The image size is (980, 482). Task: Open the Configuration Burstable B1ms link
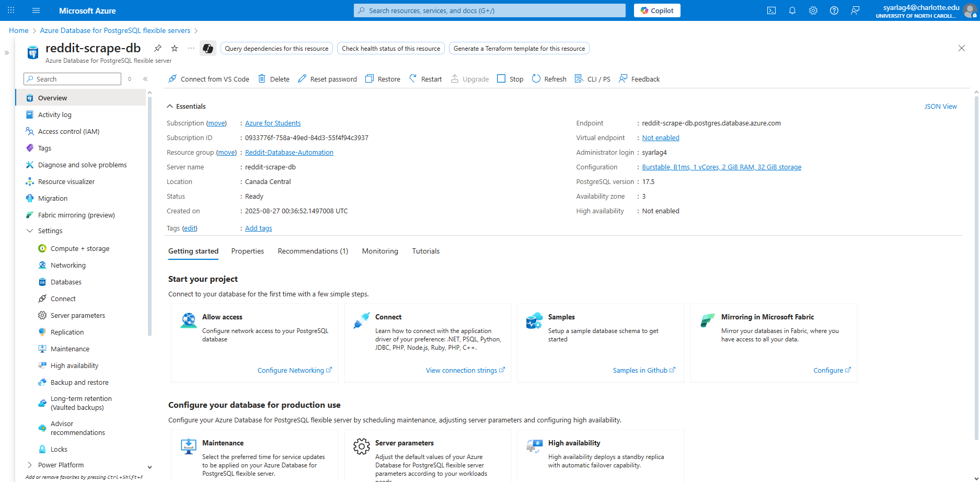coord(721,167)
